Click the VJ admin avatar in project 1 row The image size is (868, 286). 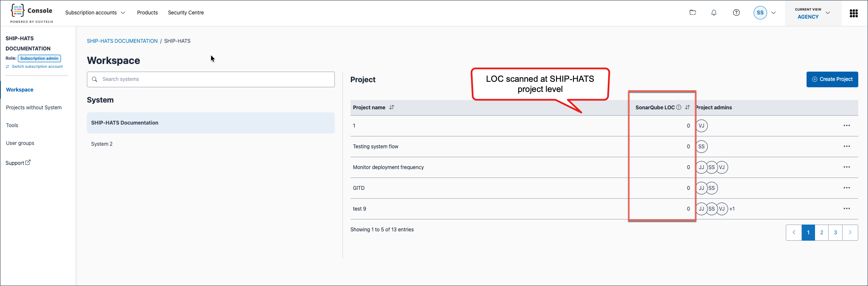tap(701, 126)
